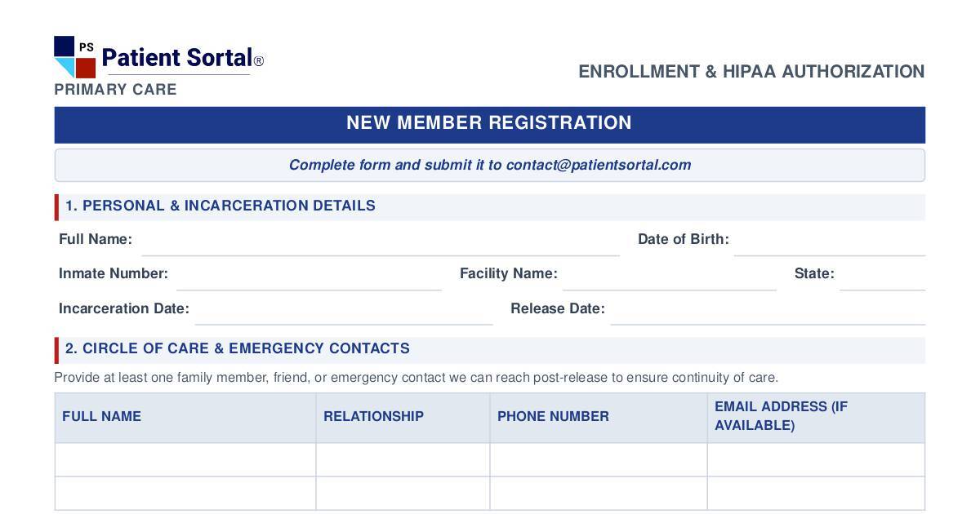980x514 pixels.
Task: Click the Patient Sortal brand name text
Action: point(177,58)
